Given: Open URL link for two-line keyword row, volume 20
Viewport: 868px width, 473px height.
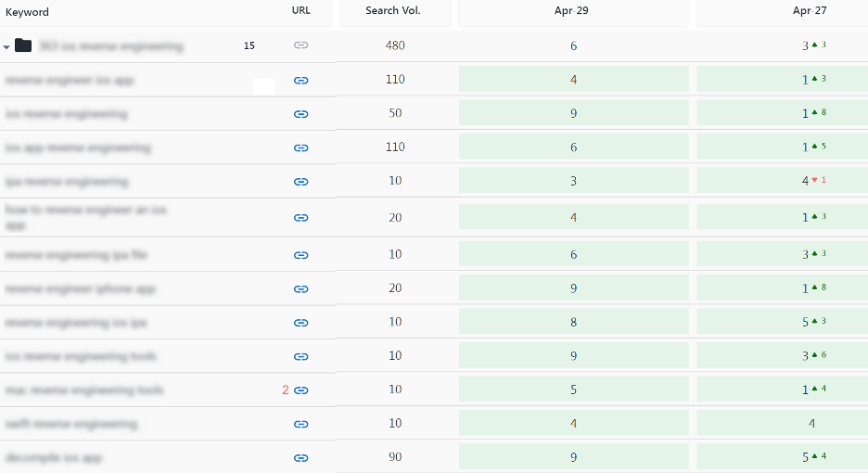Looking at the screenshot, I should 300,218.
